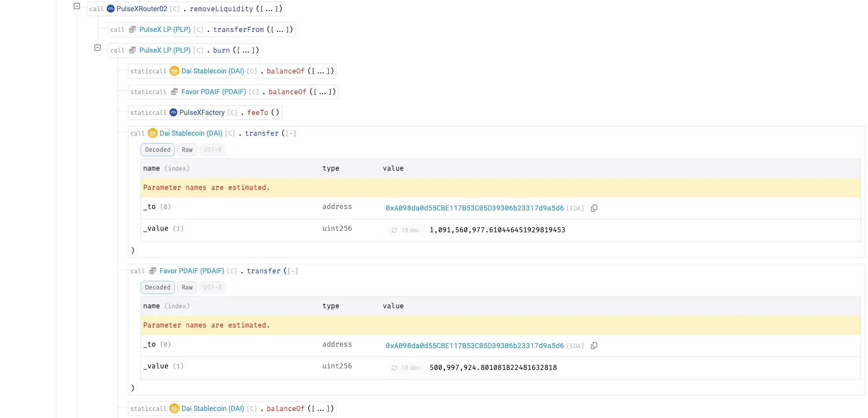Toggle 18 dec conversion in Dai transfer value

tap(405, 230)
